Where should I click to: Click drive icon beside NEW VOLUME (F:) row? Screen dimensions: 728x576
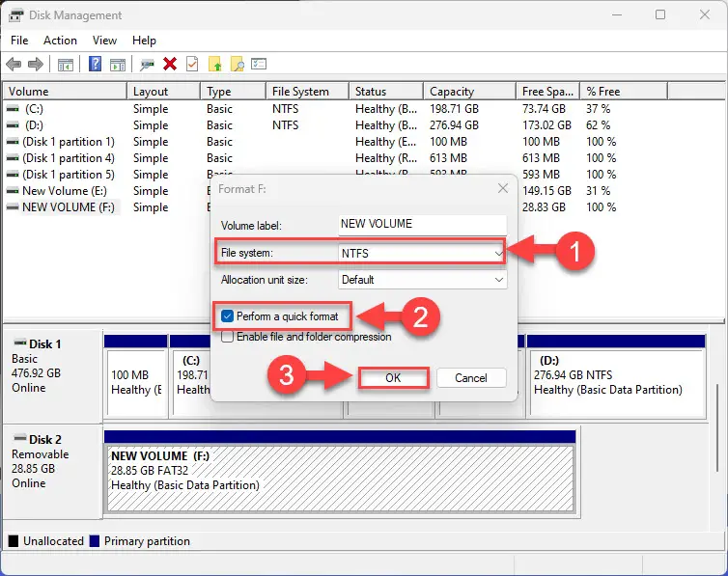pos(13,207)
